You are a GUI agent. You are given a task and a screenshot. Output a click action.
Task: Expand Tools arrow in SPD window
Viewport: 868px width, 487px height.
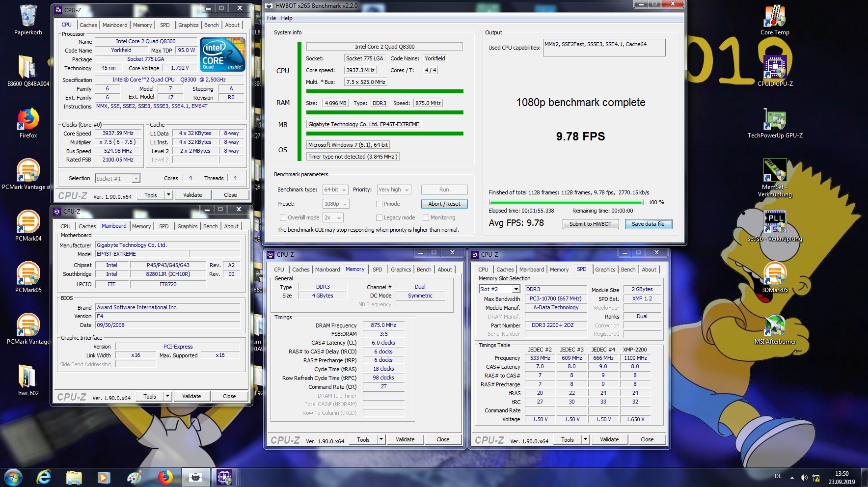(x=585, y=439)
